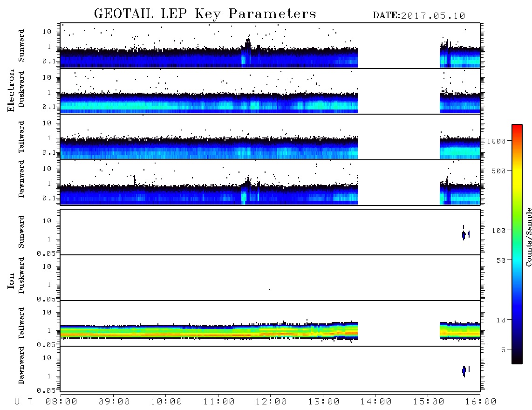The height and width of the screenshot is (410, 532).
Task: Click the "0.1" tick of Electron Dawnward panel
Action: click(49, 198)
